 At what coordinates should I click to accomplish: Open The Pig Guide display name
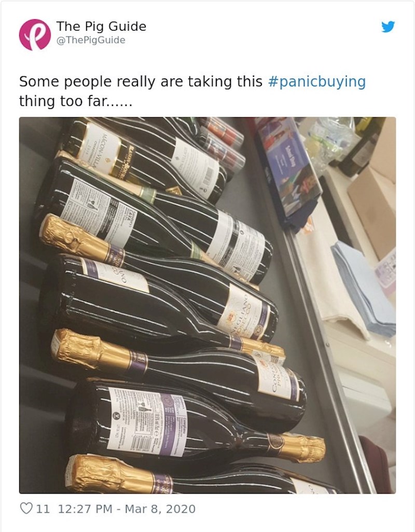[102, 26]
